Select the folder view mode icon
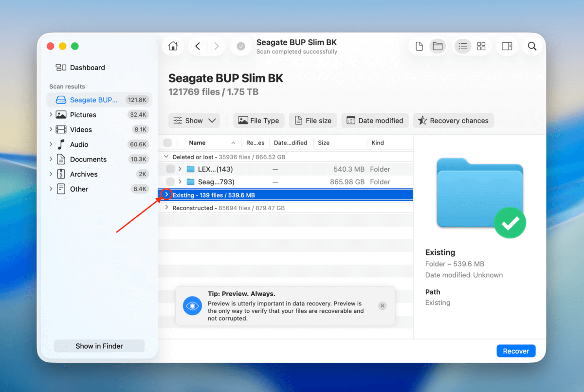 tap(438, 46)
